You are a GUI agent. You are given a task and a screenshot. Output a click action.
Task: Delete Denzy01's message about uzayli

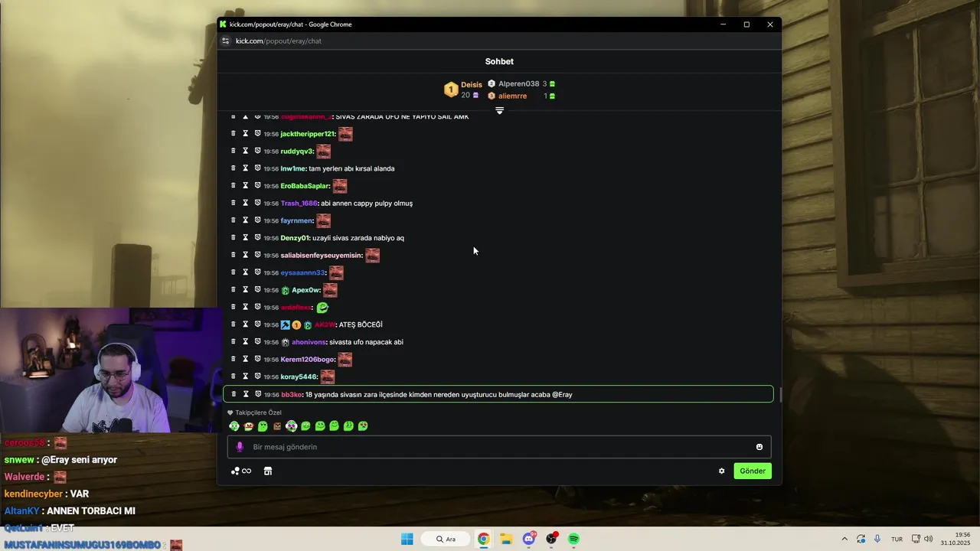[x=234, y=237]
